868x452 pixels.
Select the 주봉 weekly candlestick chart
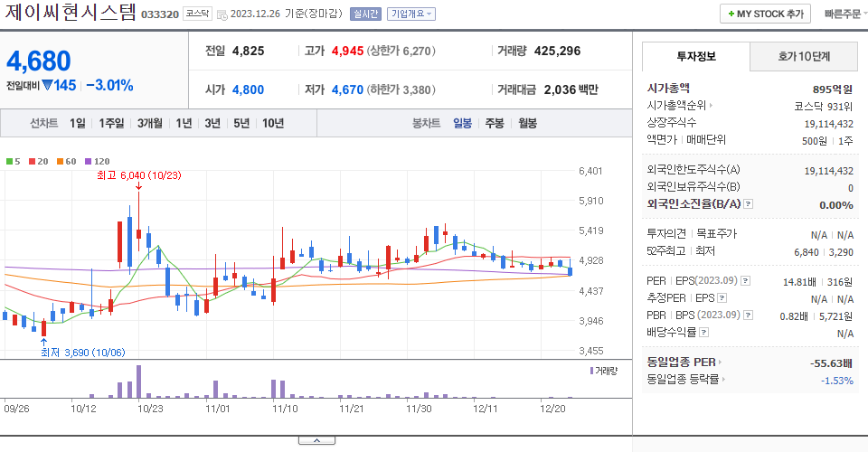495,123
